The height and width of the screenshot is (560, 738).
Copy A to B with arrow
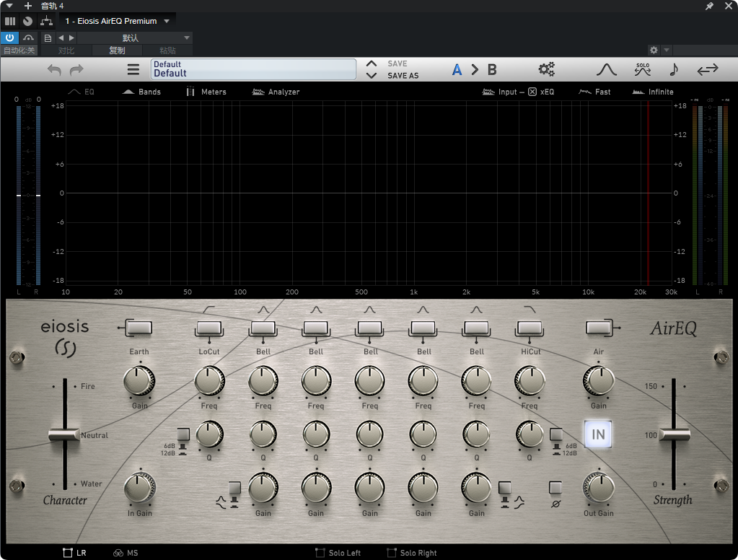(475, 70)
